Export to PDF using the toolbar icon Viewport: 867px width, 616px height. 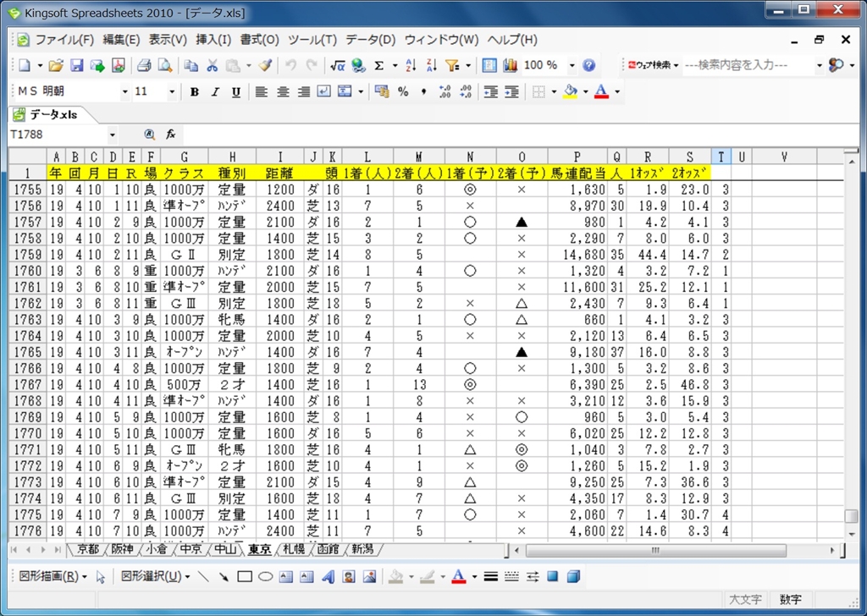point(118,65)
